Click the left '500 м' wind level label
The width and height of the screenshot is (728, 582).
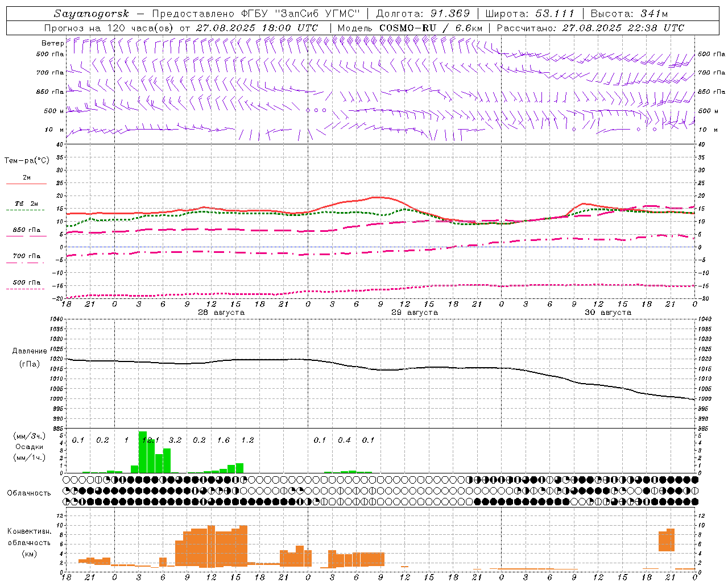pos(54,111)
